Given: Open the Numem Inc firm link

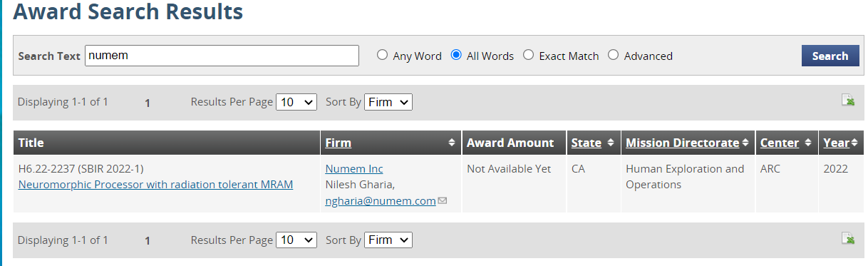Looking at the screenshot, I should click(x=354, y=169).
